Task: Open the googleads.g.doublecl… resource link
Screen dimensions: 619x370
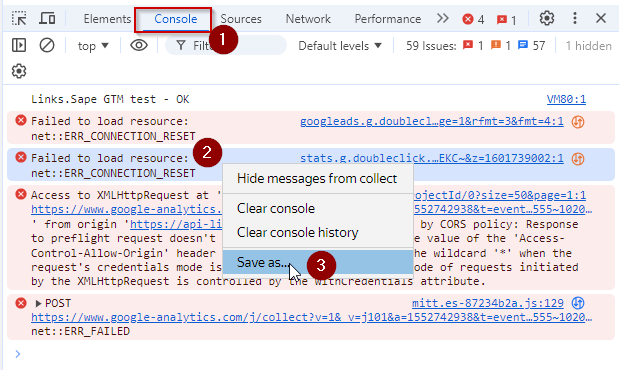Action: (x=431, y=121)
